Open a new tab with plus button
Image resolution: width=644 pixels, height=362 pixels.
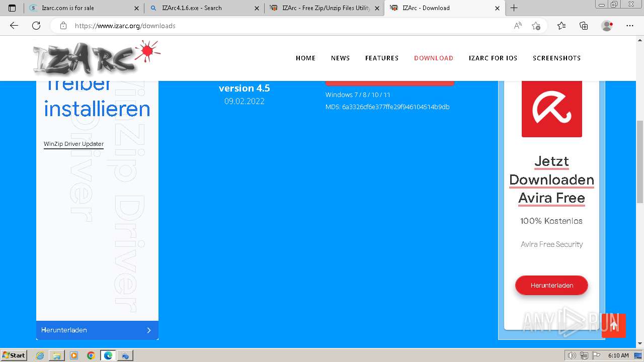[x=514, y=8]
